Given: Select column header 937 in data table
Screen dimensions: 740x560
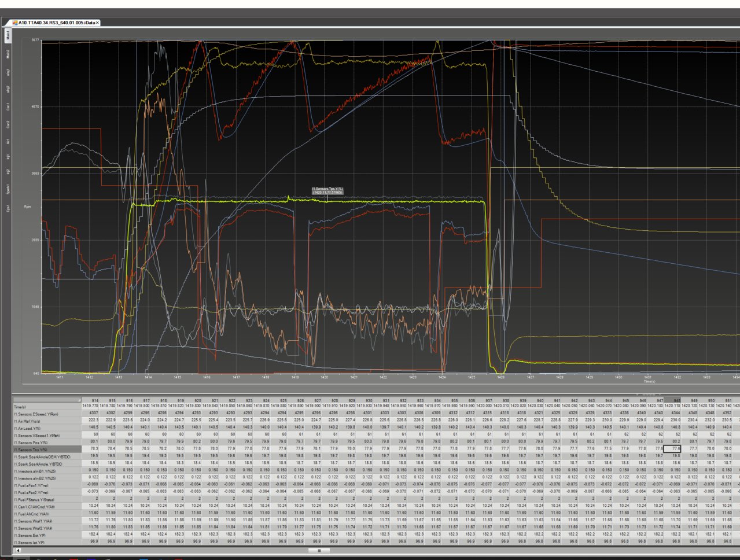Looking at the screenshot, I should click(x=485, y=400).
